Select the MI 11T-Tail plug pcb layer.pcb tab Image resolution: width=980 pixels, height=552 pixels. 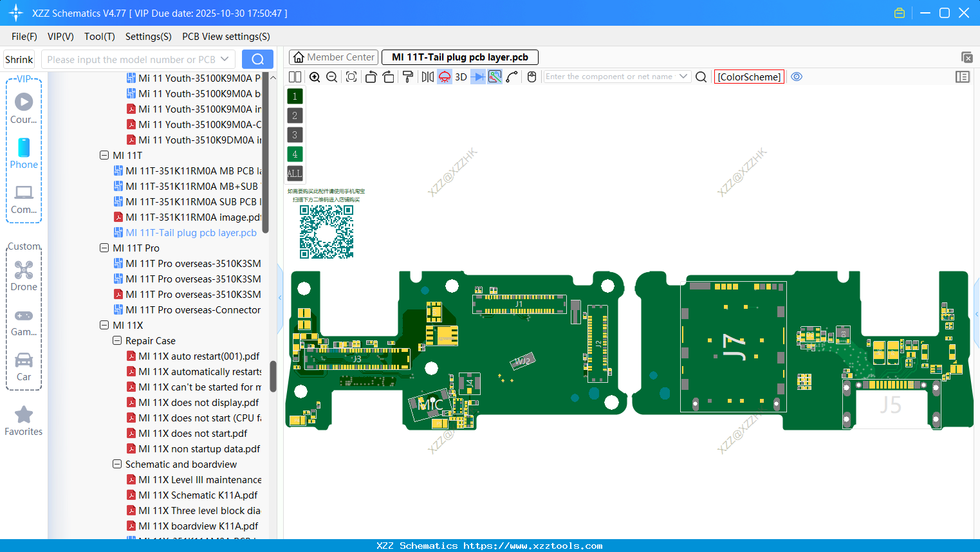(x=459, y=57)
